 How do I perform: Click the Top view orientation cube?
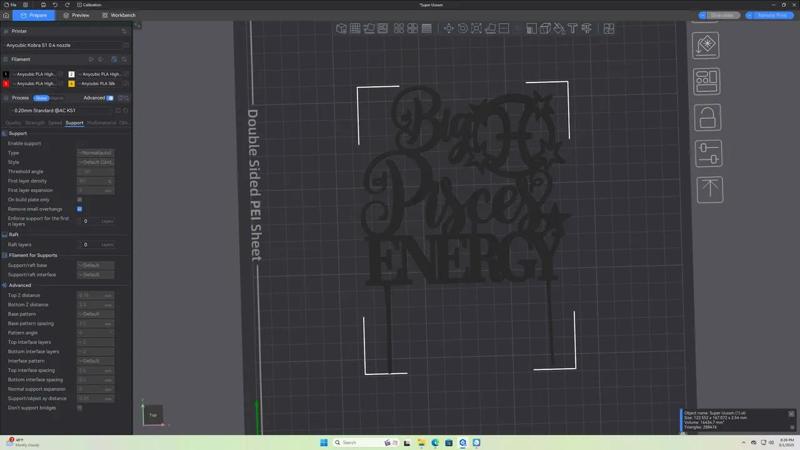(x=153, y=415)
